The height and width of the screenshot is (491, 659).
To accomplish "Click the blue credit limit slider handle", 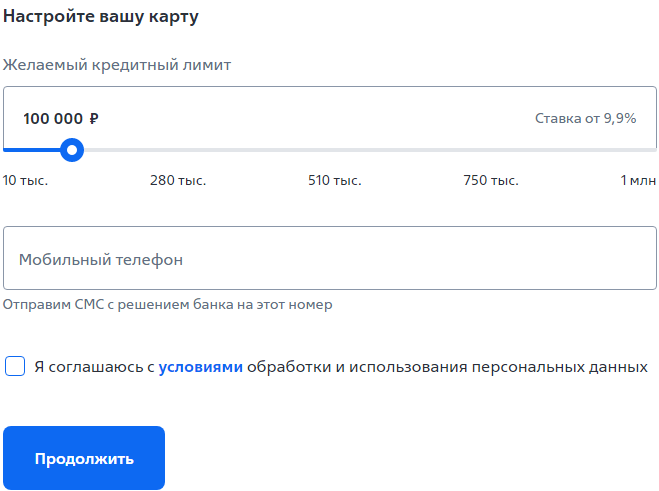I will click(x=72, y=150).
